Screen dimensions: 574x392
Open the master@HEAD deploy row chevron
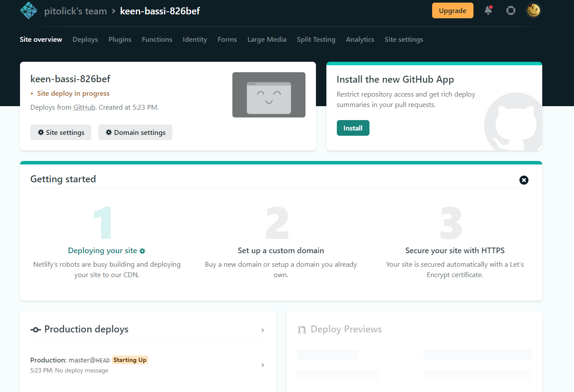(x=263, y=365)
